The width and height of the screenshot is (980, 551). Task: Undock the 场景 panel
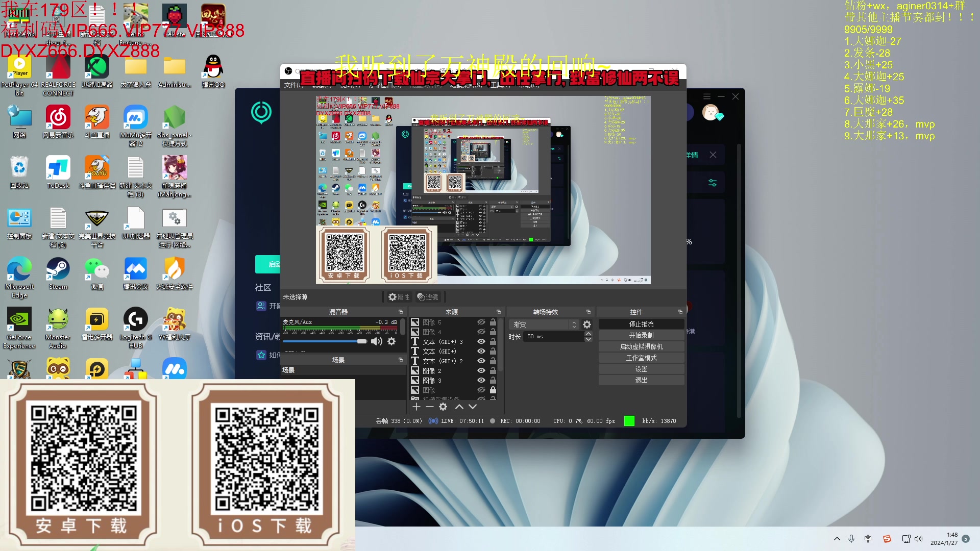[x=401, y=360]
